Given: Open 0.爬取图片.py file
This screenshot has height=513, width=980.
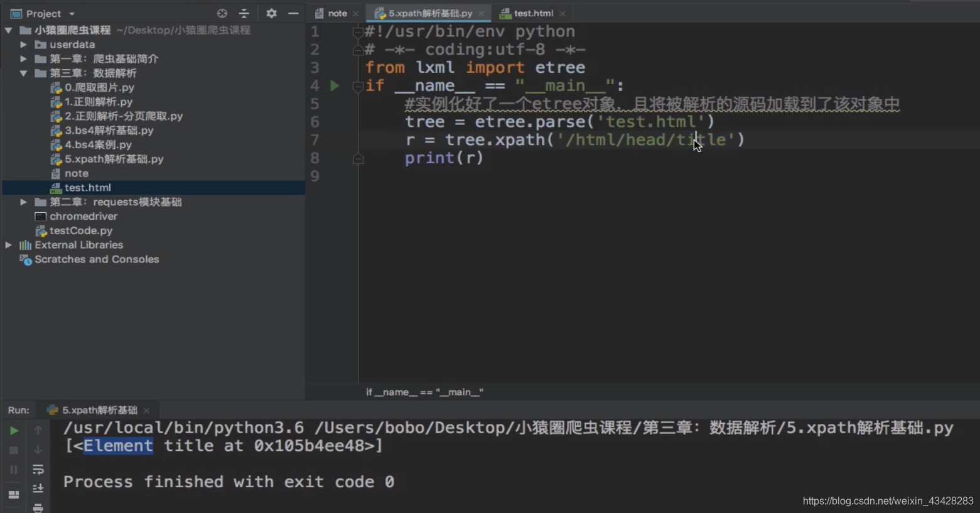Looking at the screenshot, I should [x=99, y=88].
